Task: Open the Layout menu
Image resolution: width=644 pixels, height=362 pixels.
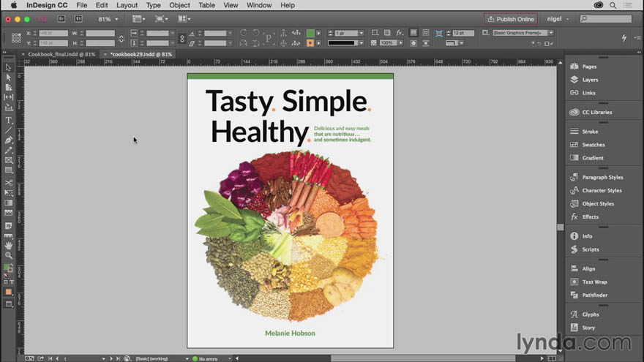Action: coord(127,5)
